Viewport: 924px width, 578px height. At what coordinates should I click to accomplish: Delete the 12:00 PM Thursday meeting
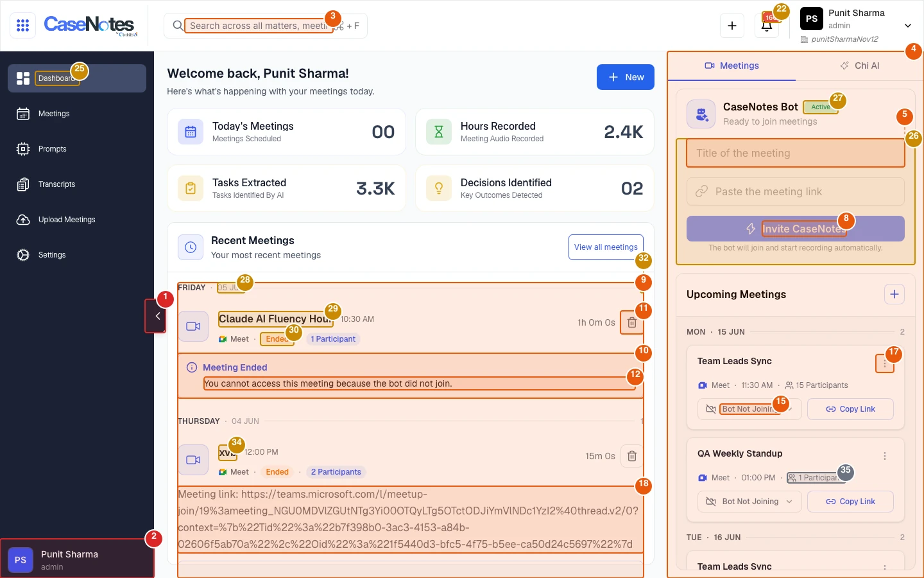click(632, 456)
